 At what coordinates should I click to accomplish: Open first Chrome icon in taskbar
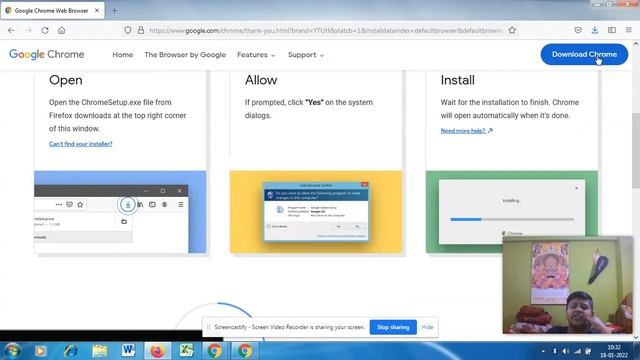tap(214, 351)
